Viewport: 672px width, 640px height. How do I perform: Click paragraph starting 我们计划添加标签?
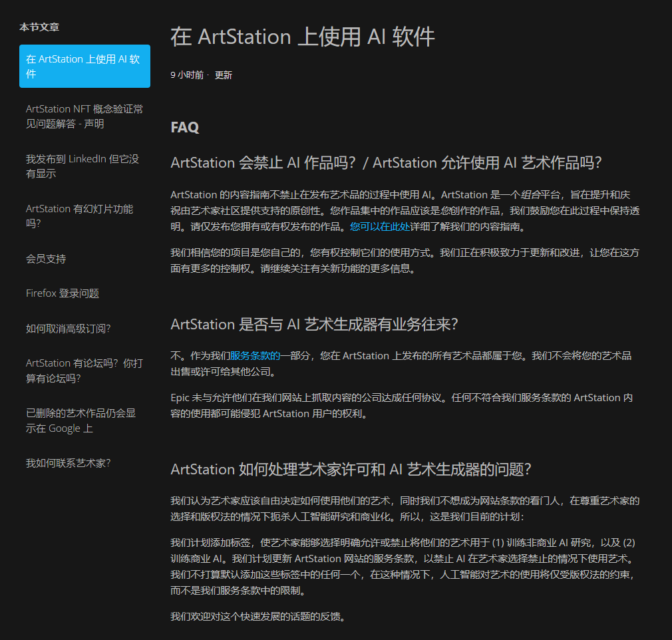(x=403, y=566)
